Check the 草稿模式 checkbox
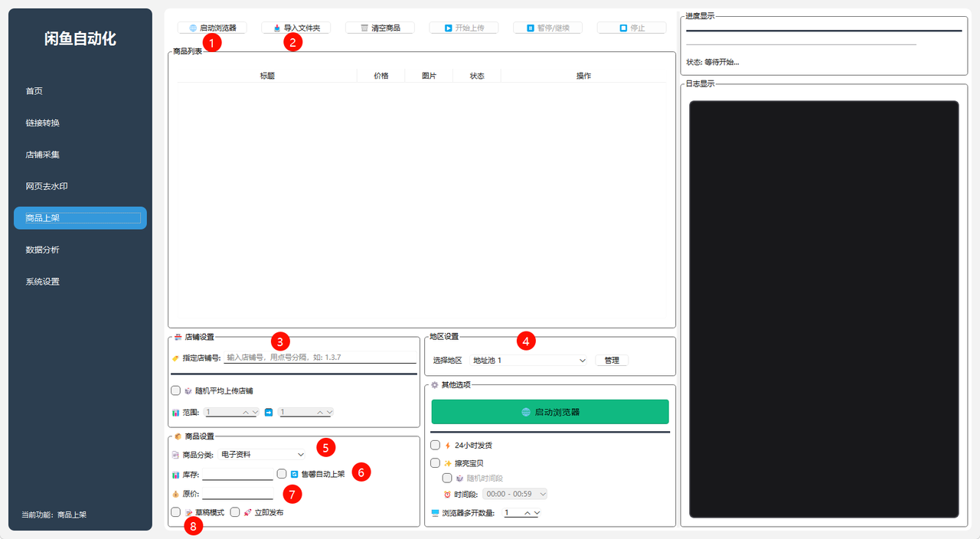This screenshot has height=539, width=980. 176,512
